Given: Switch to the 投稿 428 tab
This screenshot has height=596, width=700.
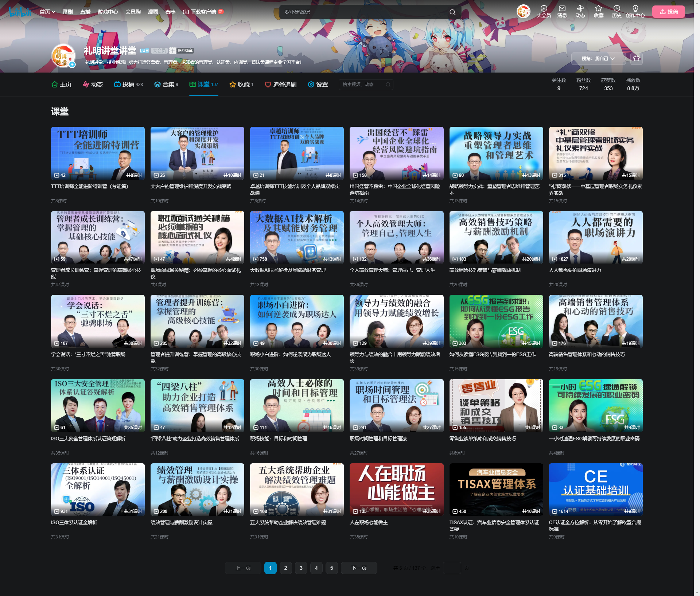Looking at the screenshot, I should pyautogui.click(x=128, y=85).
